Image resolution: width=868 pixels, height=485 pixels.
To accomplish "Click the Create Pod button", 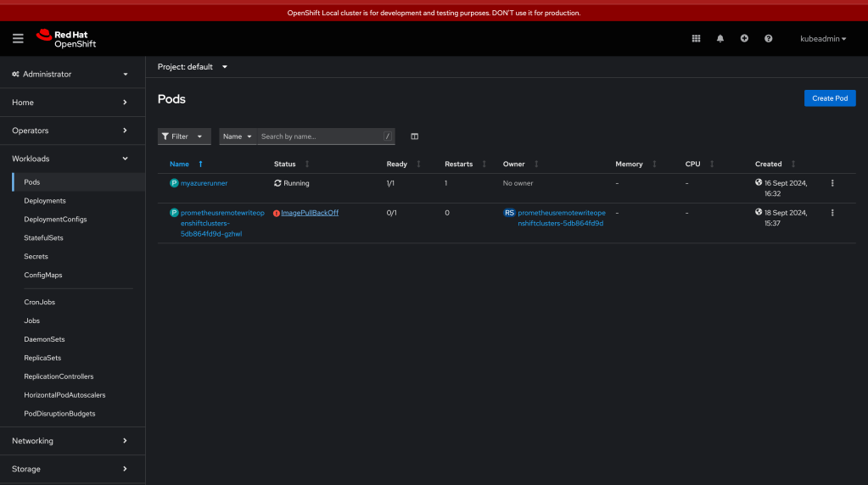I will click(830, 98).
